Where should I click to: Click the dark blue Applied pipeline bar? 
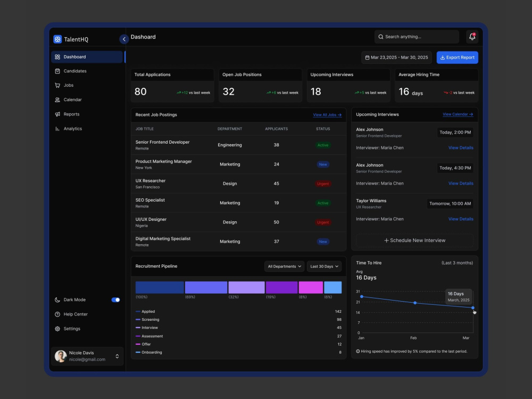click(160, 288)
